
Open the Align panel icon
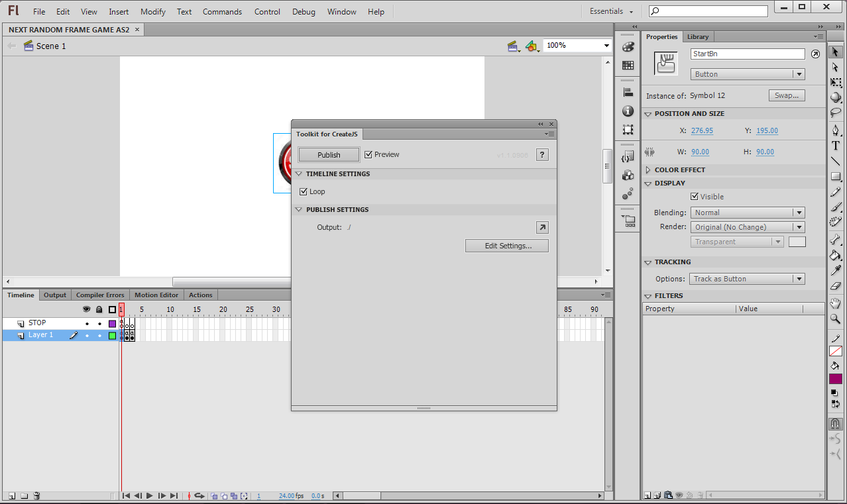coord(627,92)
